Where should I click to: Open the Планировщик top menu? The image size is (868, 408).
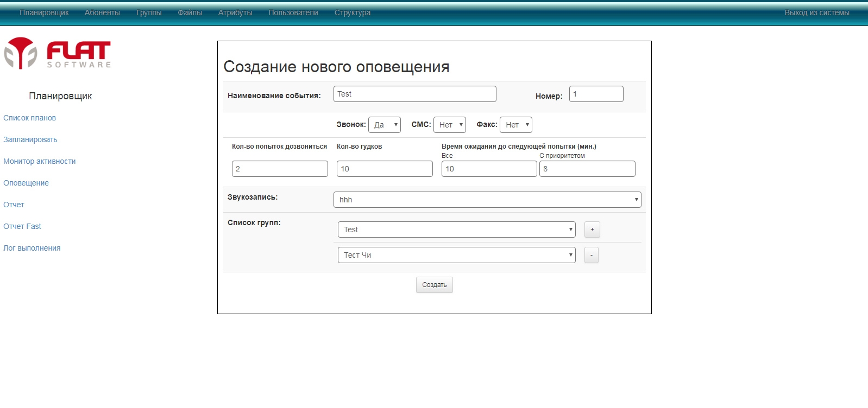[44, 12]
